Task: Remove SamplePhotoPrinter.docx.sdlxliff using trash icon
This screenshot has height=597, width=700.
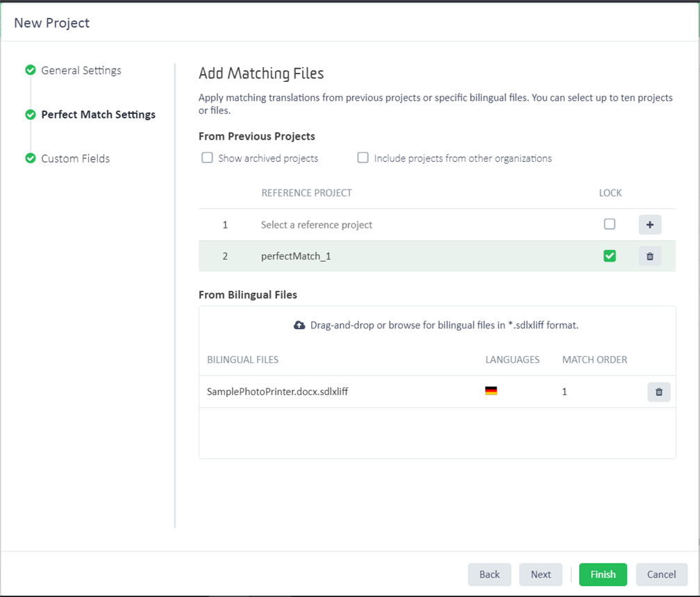Action: [658, 392]
